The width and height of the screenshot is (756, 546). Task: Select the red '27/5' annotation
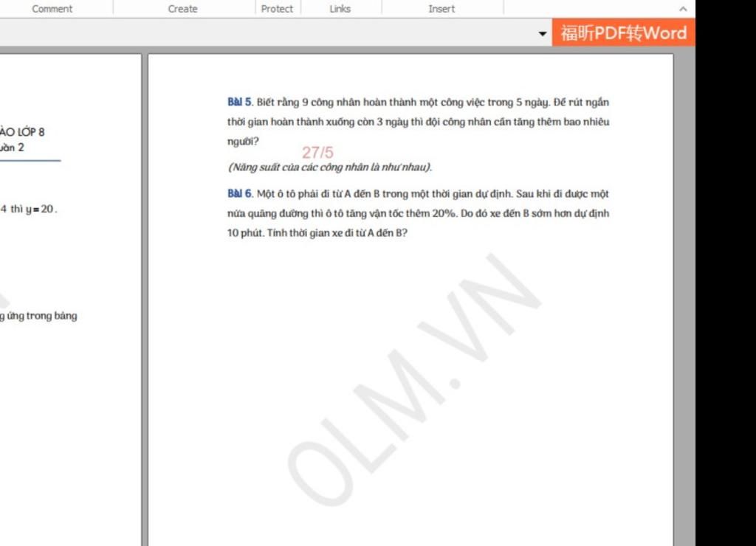[x=317, y=152]
